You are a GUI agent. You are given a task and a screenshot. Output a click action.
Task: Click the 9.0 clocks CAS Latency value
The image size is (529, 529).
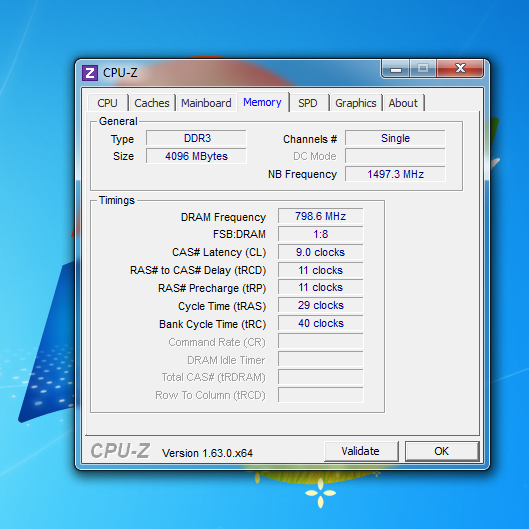coord(321,252)
